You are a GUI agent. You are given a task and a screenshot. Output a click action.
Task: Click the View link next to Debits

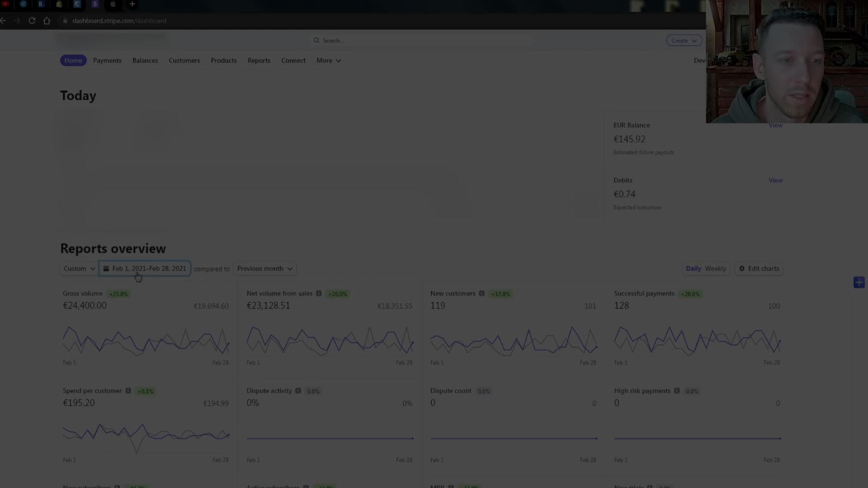tap(775, 180)
